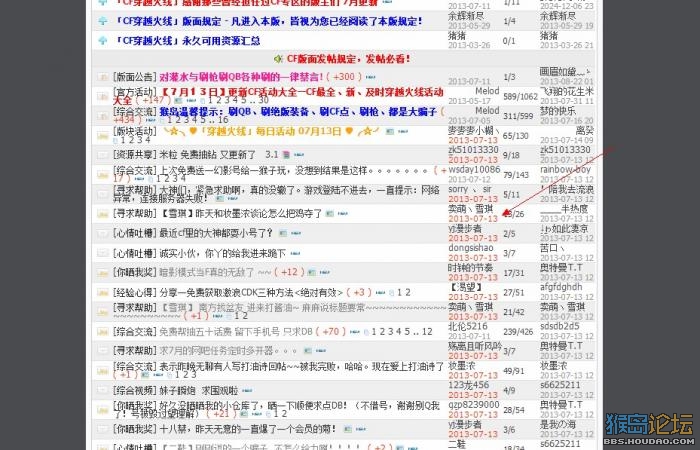Select the [经验心得] category tag
Screen dimensions: 700x450
135,292
